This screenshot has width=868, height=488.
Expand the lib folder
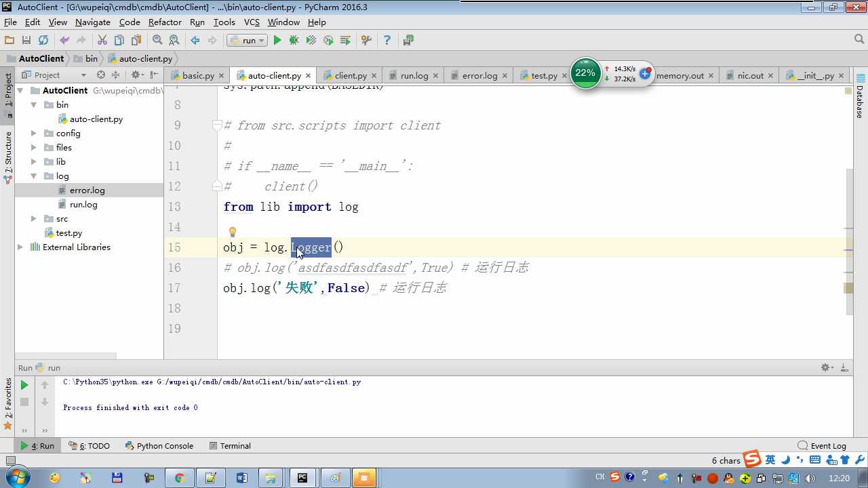pos(34,162)
